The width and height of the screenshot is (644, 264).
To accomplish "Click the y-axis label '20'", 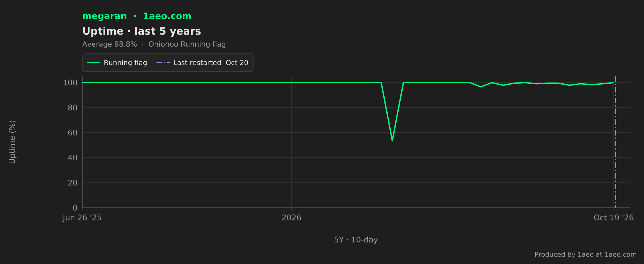I will [72, 183].
